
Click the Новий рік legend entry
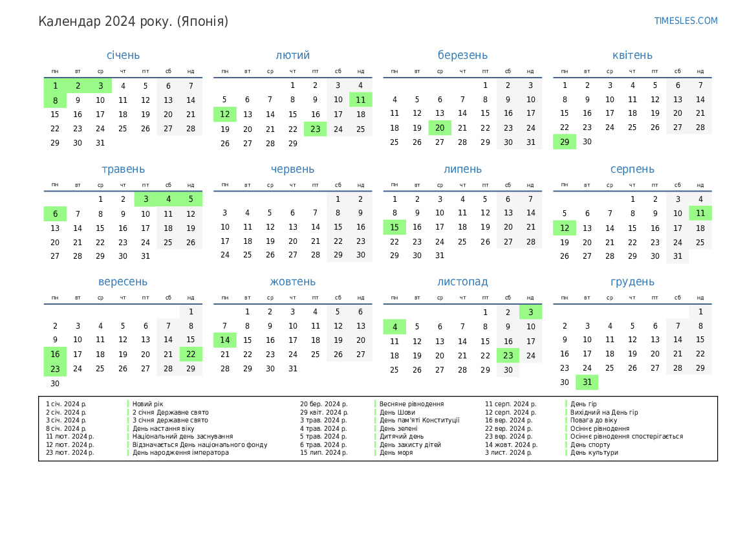tap(148, 404)
